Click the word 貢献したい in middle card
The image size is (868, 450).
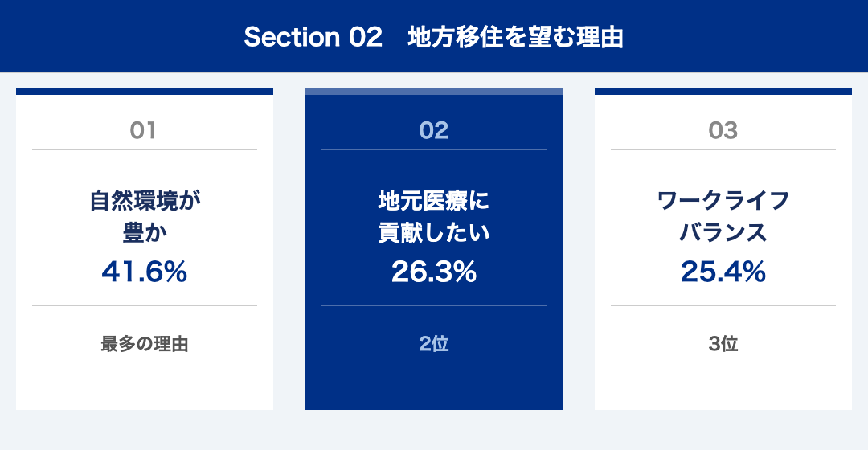(434, 232)
